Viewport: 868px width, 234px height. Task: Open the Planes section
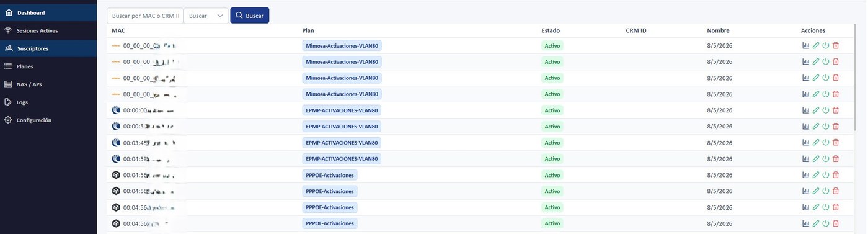tap(48, 66)
